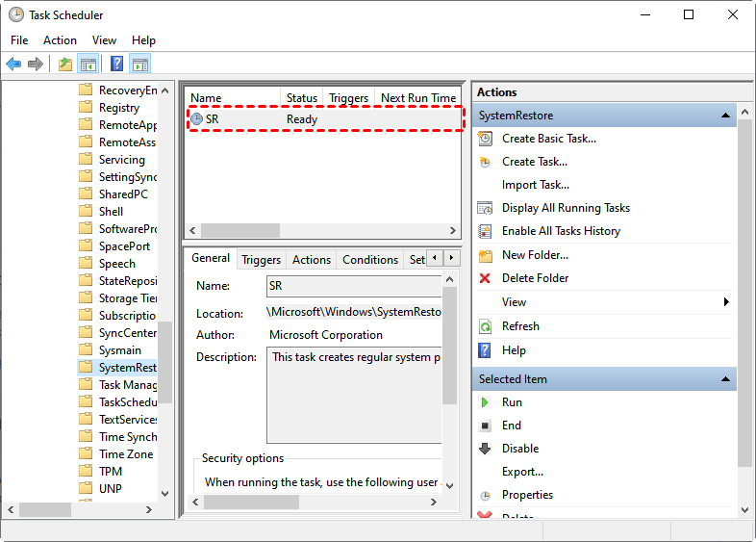The image size is (756, 542).
Task: Sort by the Name column header
Action: pos(232,98)
